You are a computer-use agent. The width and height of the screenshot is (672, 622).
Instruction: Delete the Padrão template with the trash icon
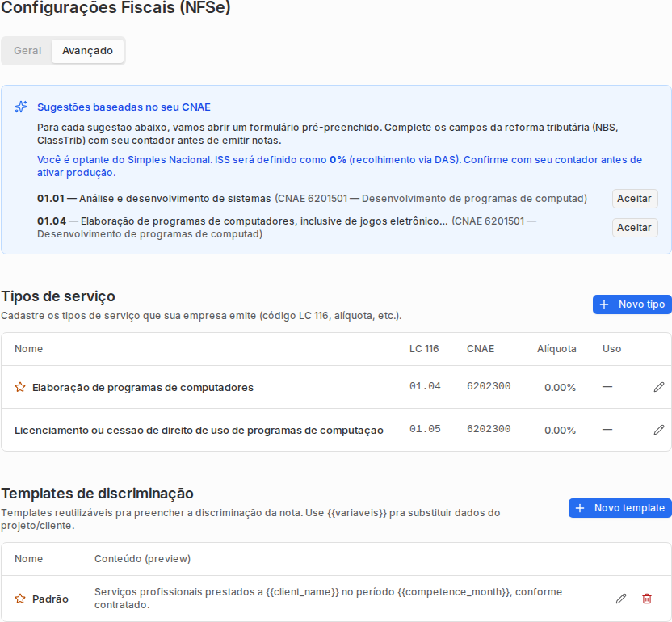coord(647,599)
